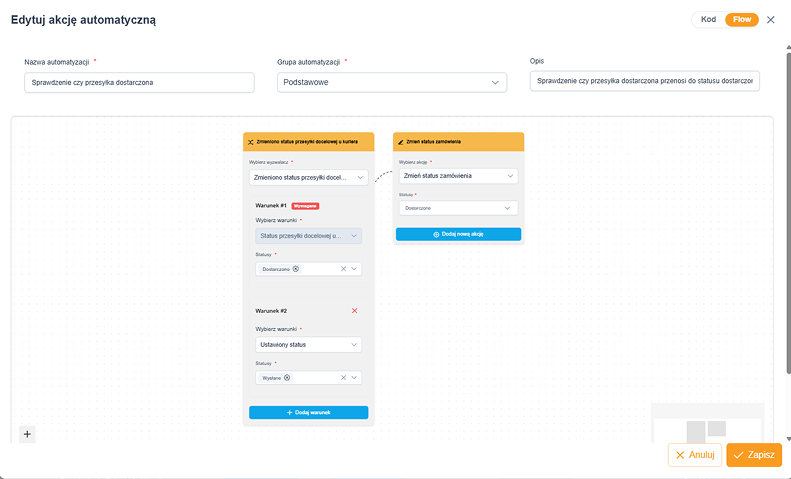Open the Dostarczone status dropdown

[458, 208]
